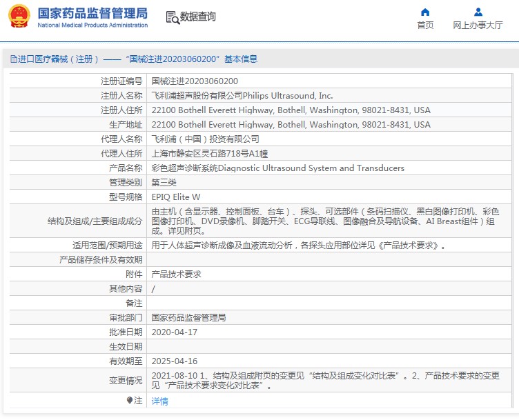Open 数据查询 data query
Screen dimensions: 519x420
pos(197,17)
